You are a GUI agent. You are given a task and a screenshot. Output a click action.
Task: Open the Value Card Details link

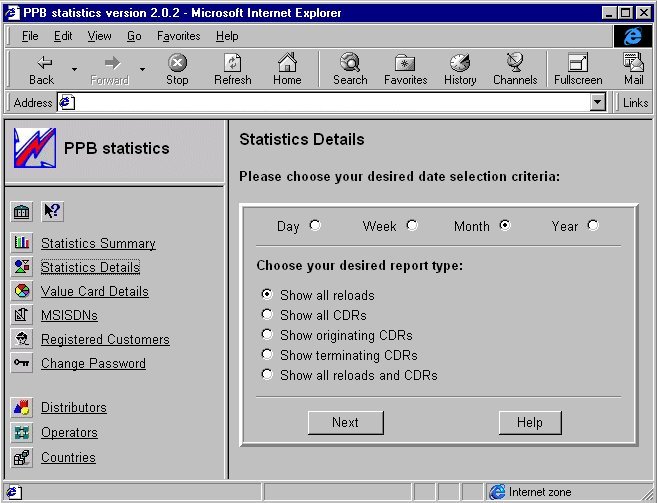[x=95, y=291]
